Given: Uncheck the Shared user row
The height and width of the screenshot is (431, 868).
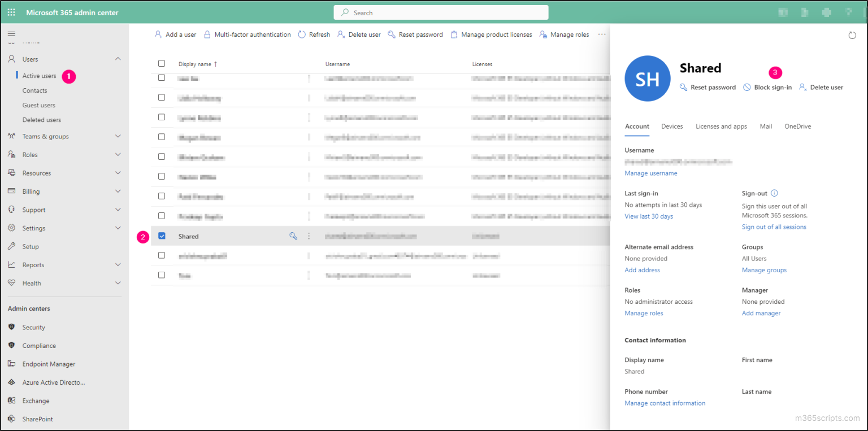Looking at the screenshot, I should pos(162,236).
